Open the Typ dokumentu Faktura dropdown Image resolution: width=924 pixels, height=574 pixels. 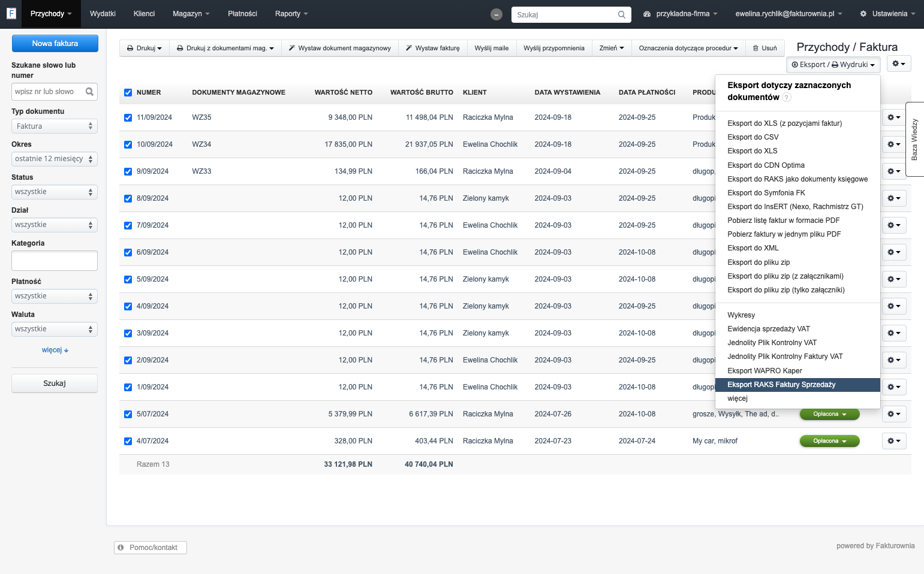click(55, 126)
